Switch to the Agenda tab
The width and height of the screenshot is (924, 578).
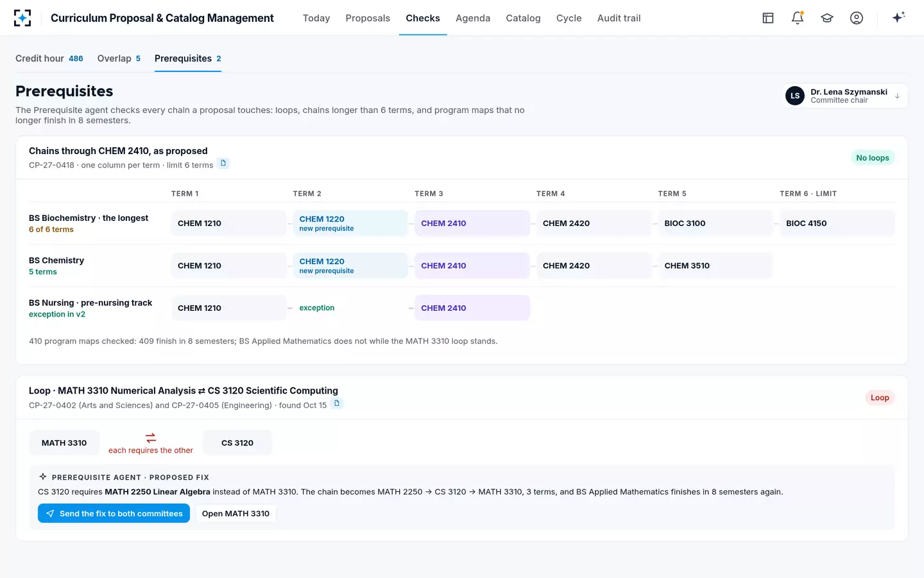(473, 18)
